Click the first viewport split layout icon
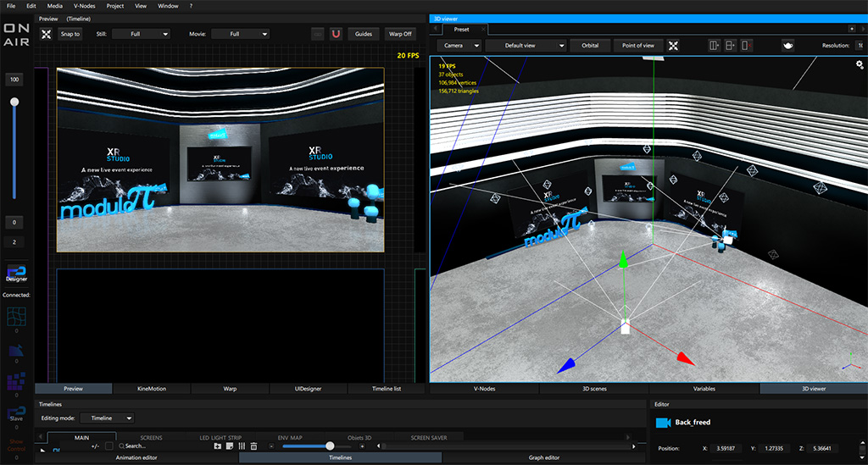Image resolution: width=868 pixels, height=465 pixels. point(715,46)
